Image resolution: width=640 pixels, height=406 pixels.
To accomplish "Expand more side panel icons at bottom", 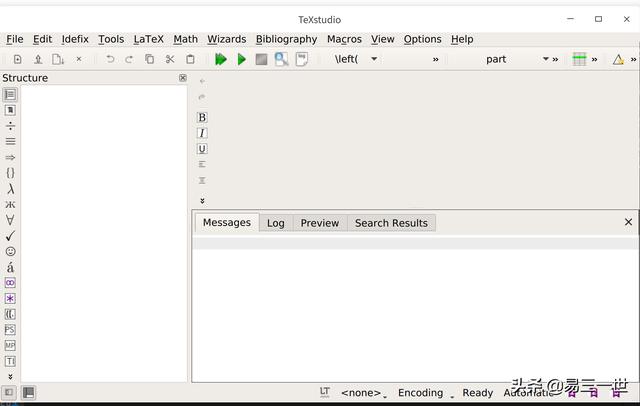I will [x=10, y=377].
